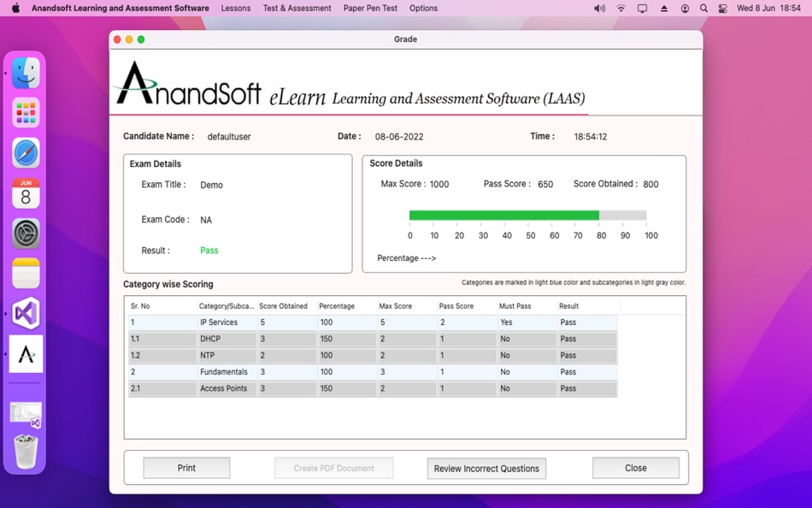Click the Close button at bottom
The image size is (812, 508).
coord(635,468)
